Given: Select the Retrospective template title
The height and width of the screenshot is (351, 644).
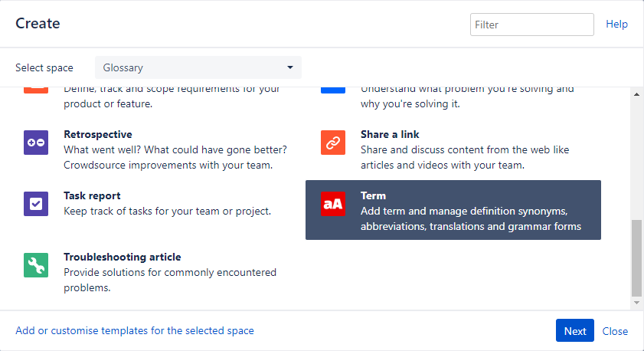Looking at the screenshot, I should [97, 134].
